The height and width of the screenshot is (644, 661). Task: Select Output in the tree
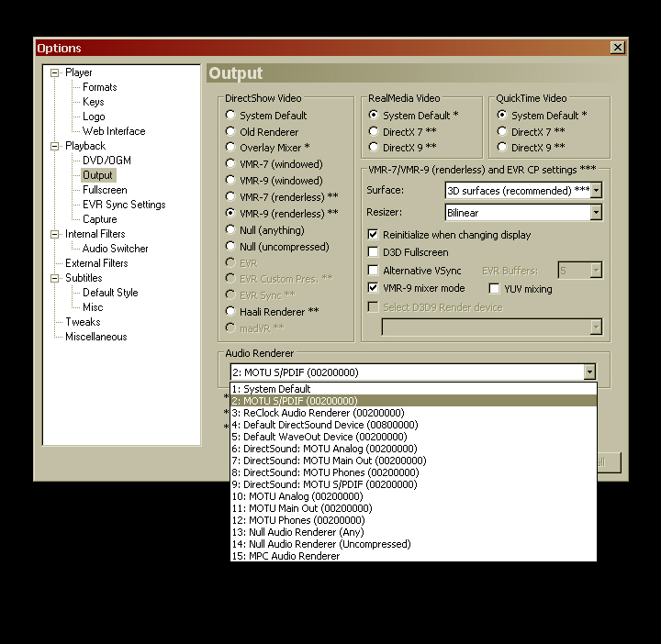click(x=97, y=175)
